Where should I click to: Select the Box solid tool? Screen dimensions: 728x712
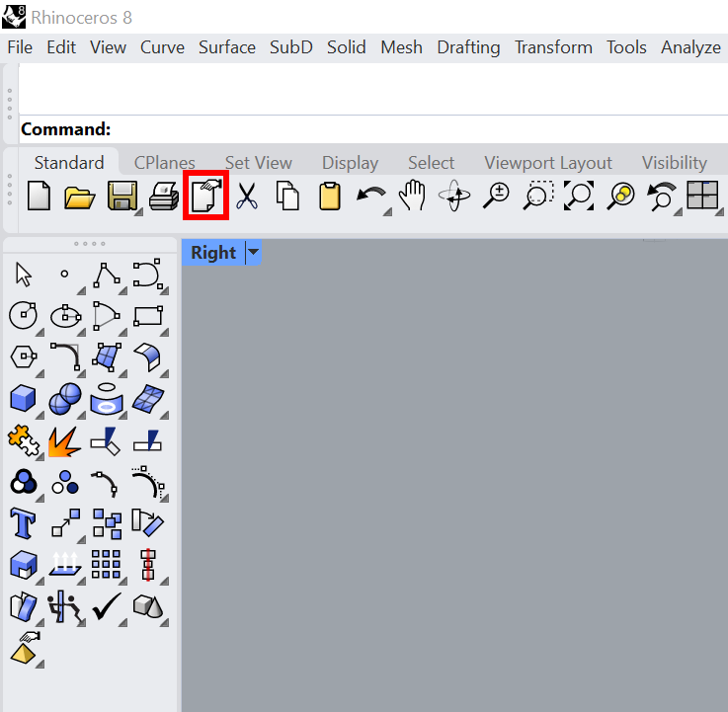(x=23, y=399)
